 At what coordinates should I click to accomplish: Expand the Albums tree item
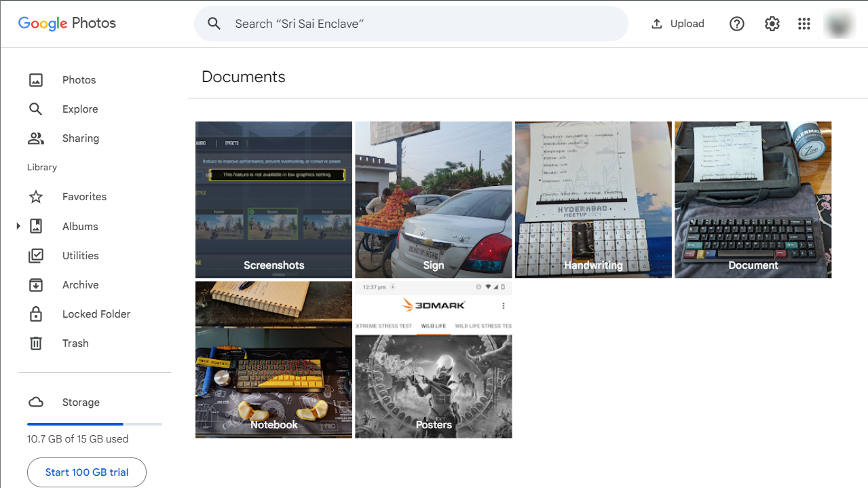(x=18, y=226)
